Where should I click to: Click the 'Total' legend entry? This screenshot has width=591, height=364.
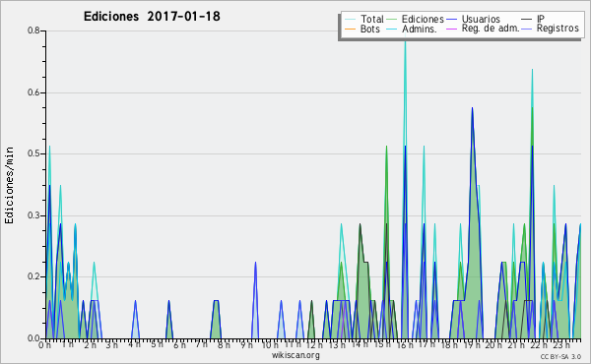(x=364, y=19)
